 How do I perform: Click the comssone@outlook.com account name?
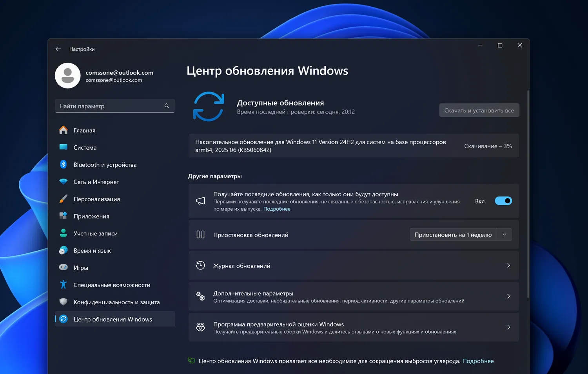tap(120, 72)
